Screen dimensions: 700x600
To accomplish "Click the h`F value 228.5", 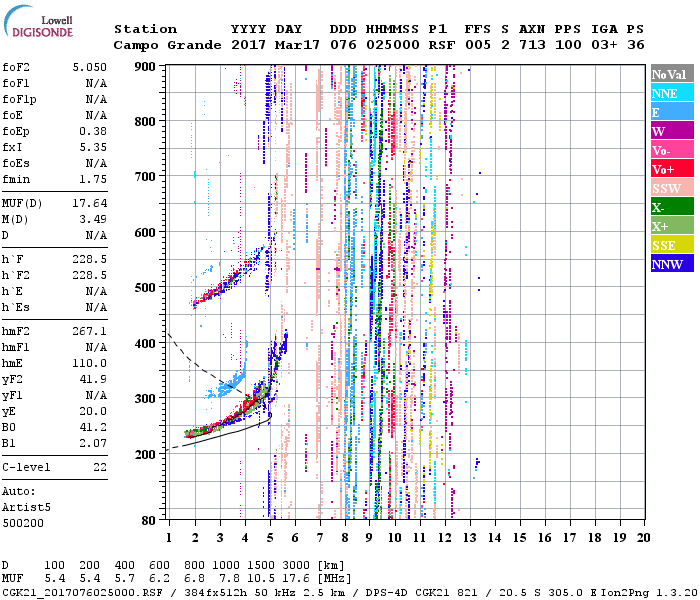I will (90, 259).
